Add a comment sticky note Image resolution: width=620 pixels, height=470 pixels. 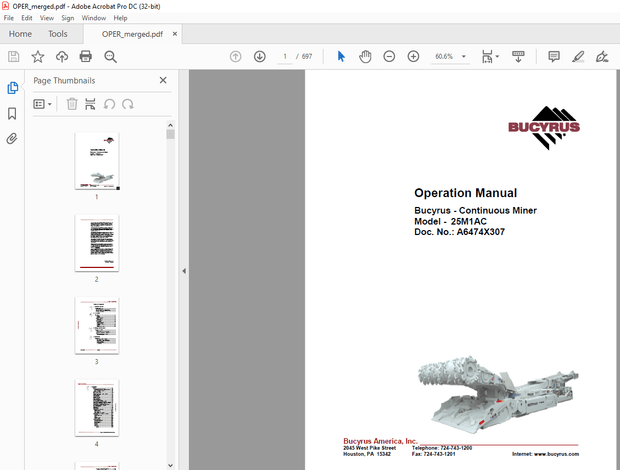tap(554, 57)
